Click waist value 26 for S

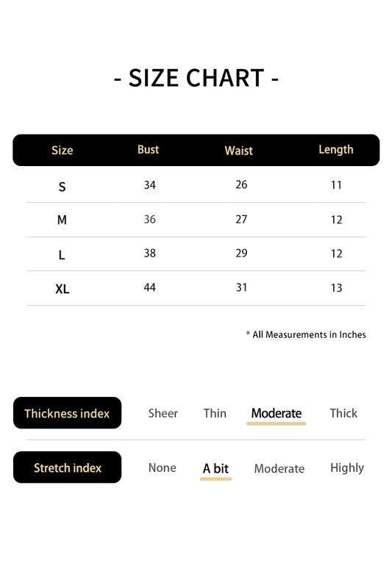(x=241, y=184)
